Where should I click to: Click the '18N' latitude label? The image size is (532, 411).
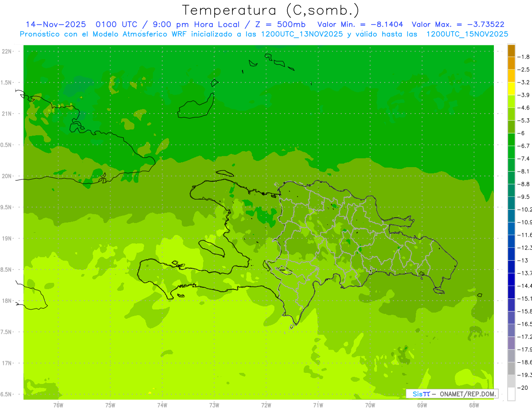click(8, 301)
